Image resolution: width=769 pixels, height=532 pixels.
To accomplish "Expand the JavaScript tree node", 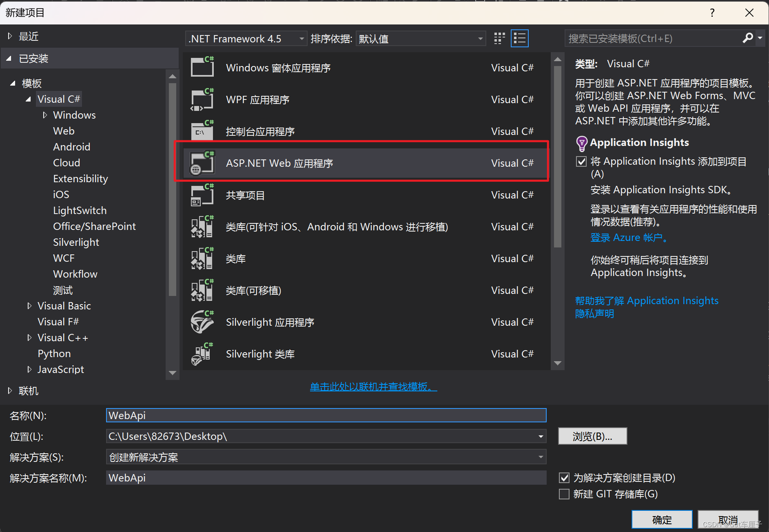I will pos(29,369).
